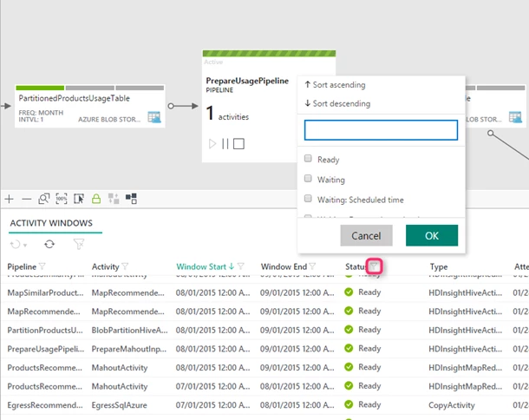529x420 pixels.
Task: Choose Sort descending in filter menu
Action: point(337,103)
